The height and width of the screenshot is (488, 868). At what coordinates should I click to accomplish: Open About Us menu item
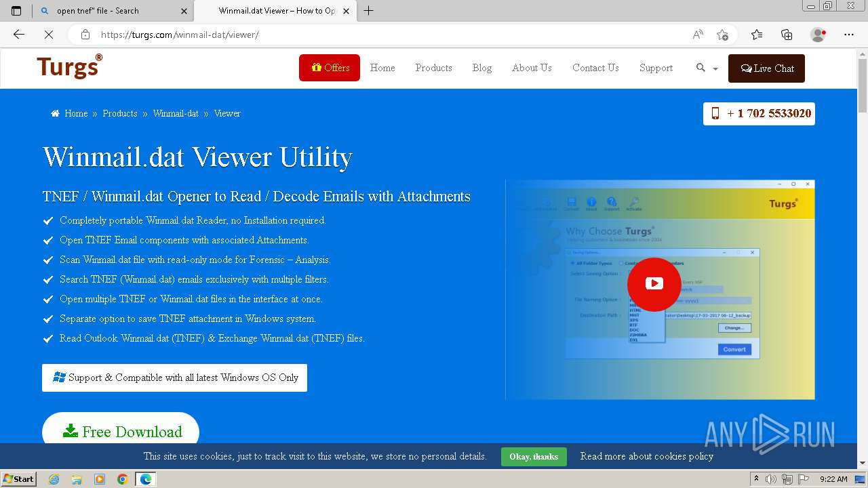532,68
